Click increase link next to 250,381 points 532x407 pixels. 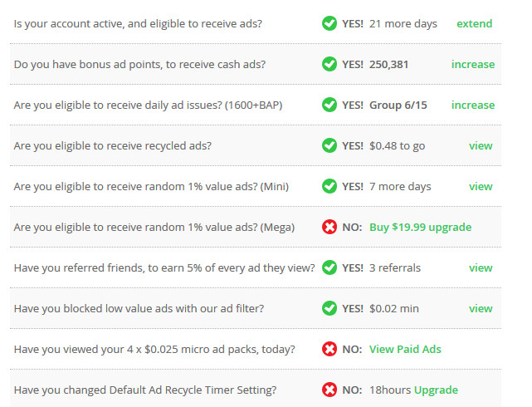473,65
